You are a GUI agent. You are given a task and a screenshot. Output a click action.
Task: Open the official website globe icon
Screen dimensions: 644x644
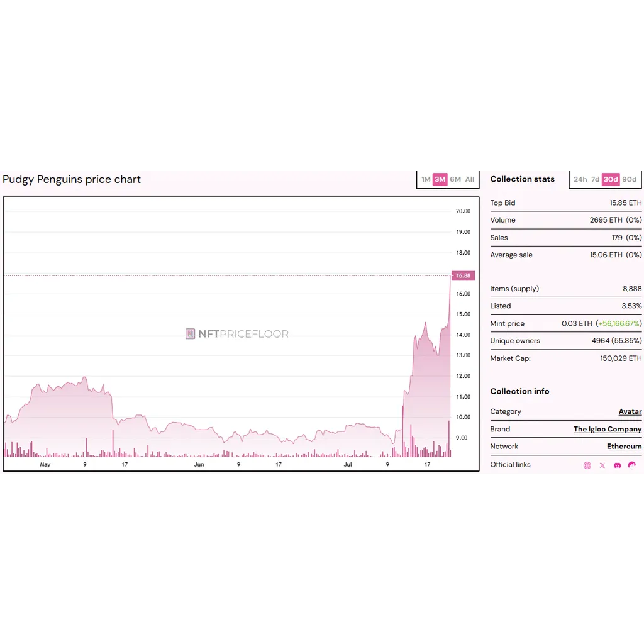587,465
